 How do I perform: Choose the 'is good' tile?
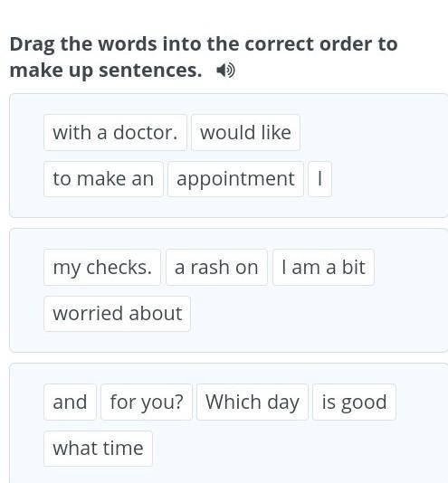coord(354,402)
